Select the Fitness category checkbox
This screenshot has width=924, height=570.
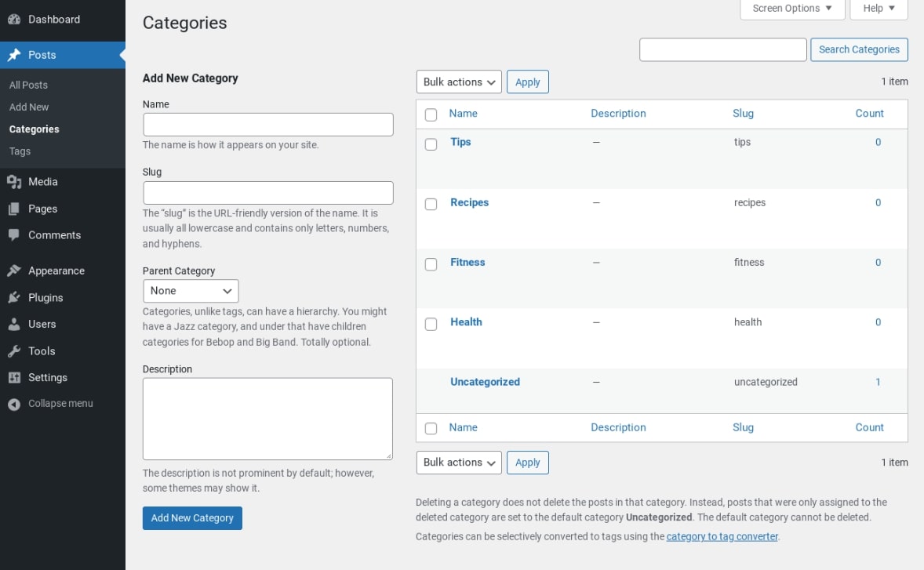[431, 263]
